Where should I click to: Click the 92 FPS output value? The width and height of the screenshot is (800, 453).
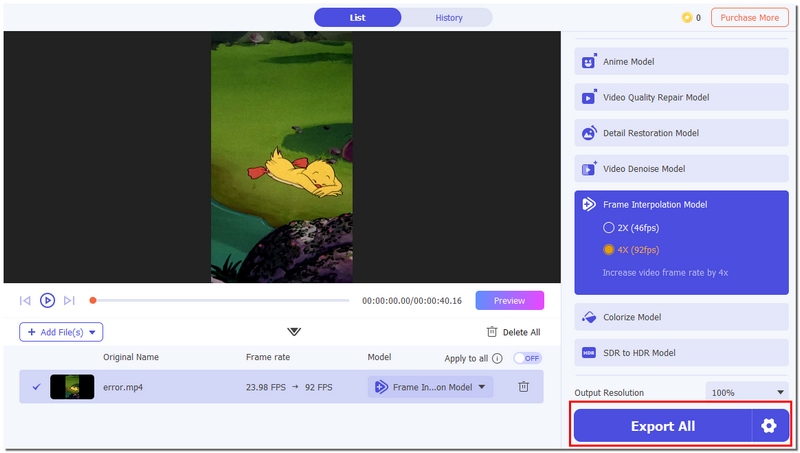tap(318, 387)
